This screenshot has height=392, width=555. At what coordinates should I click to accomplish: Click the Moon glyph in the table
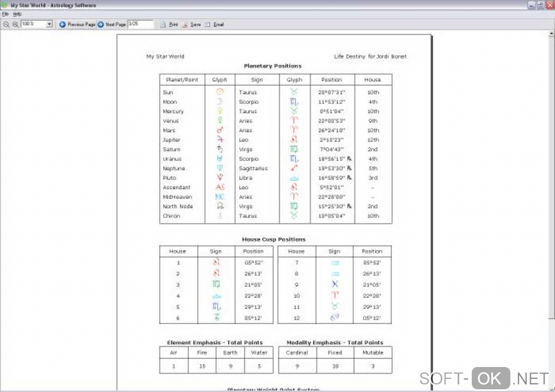220,102
